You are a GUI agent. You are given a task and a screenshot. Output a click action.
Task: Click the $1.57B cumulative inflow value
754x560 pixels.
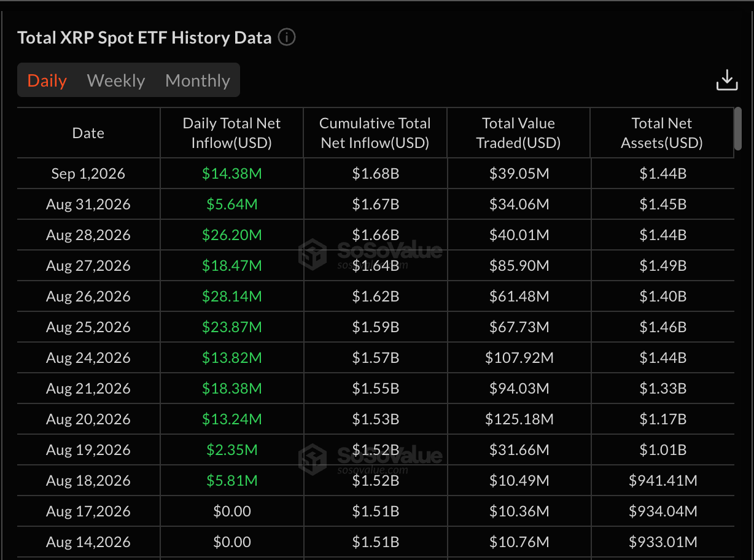pos(376,358)
